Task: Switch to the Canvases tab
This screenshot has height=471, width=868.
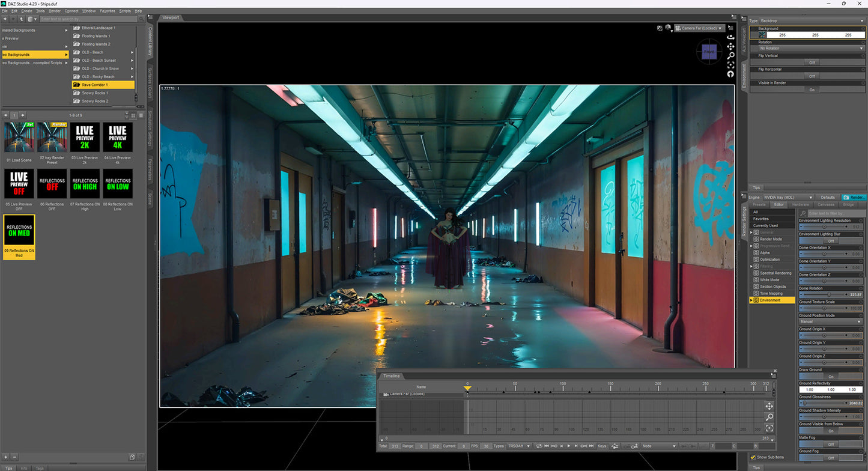Action: click(826, 205)
